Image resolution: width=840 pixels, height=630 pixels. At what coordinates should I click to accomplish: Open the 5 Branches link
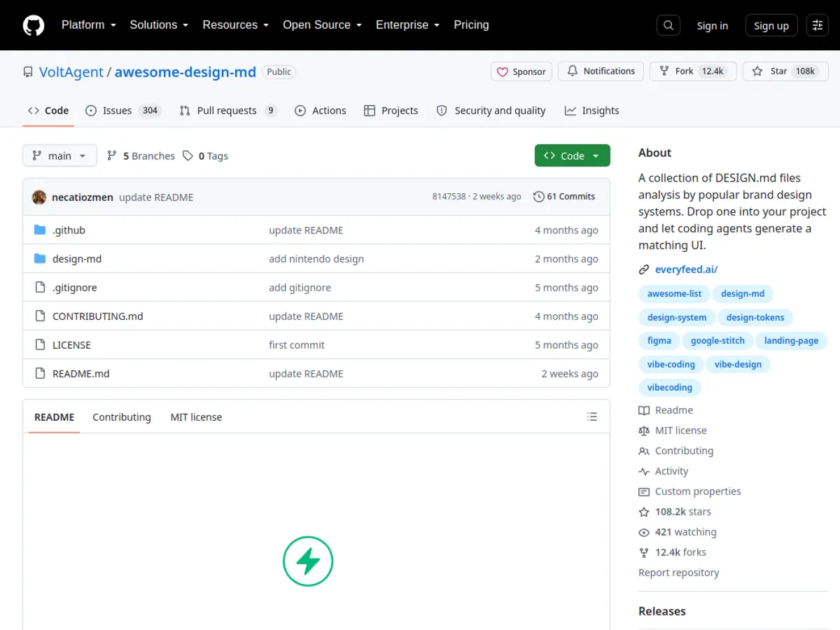tap(141, 156)
